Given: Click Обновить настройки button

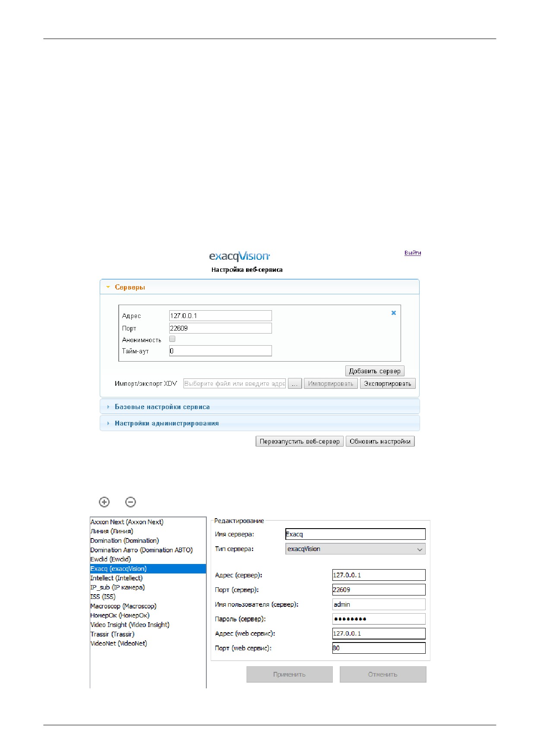Looking at the screenshot, I should tap(380, 441).
